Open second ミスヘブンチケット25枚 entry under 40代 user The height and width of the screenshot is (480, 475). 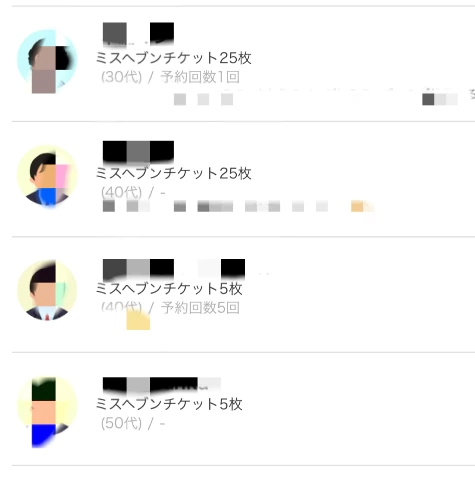[x=173, y=173]
